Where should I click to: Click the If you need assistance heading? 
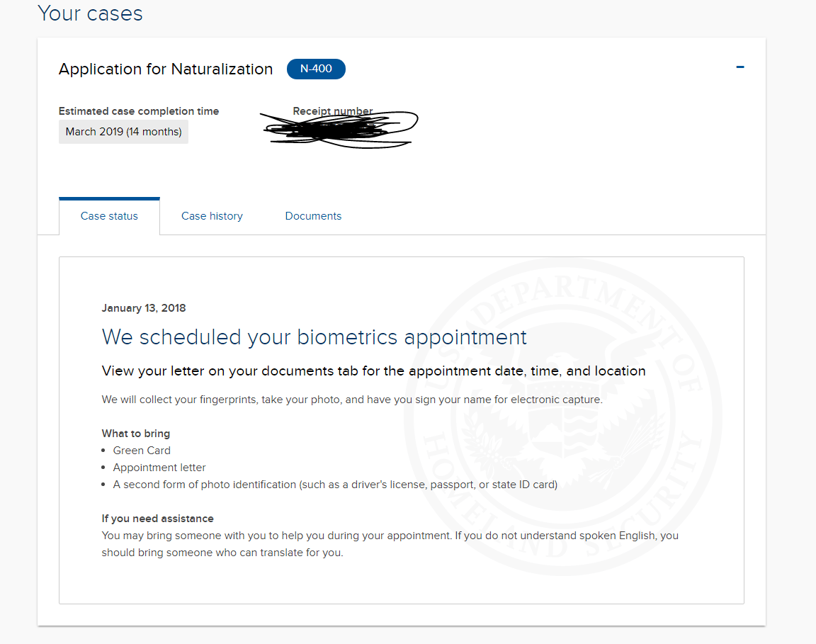(x=158, y=519)
